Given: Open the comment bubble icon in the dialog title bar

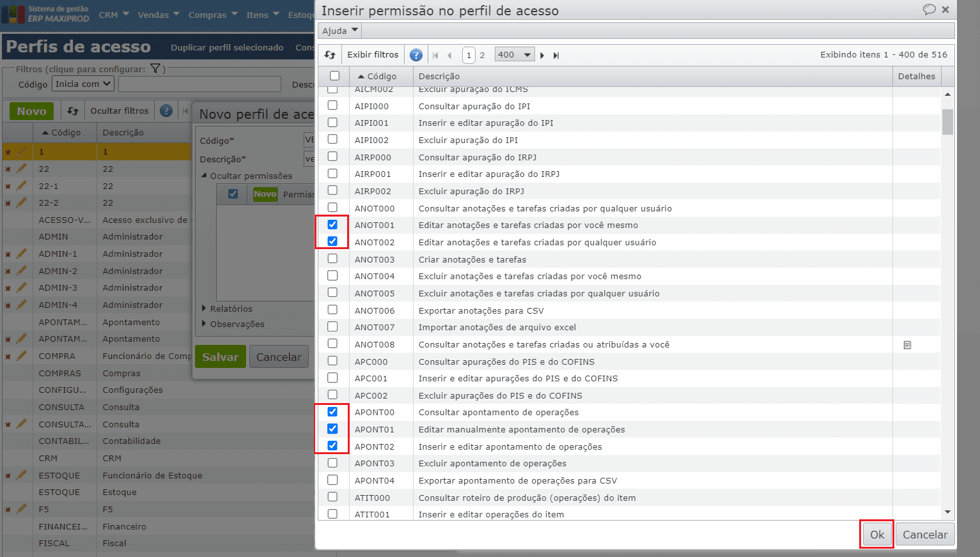Looking at the screenshot, I should pyautogui.click(x=929, y=10).
